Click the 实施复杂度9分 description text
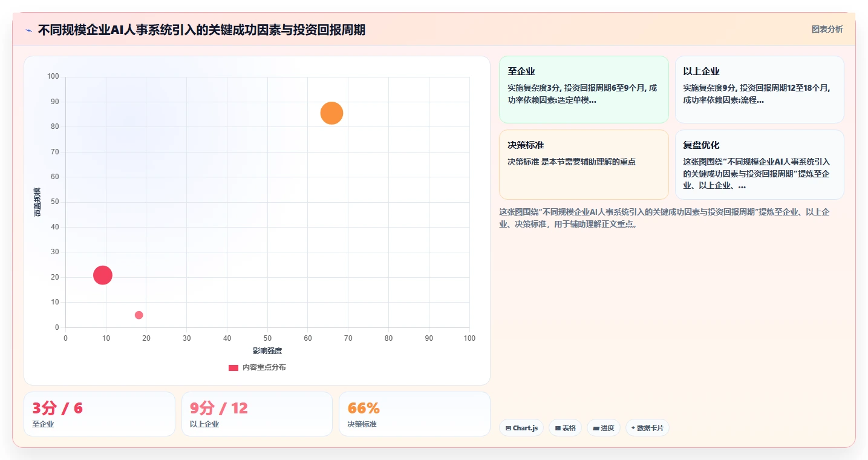Viewport: 868px width, 460px height. (x=757, y=94)
